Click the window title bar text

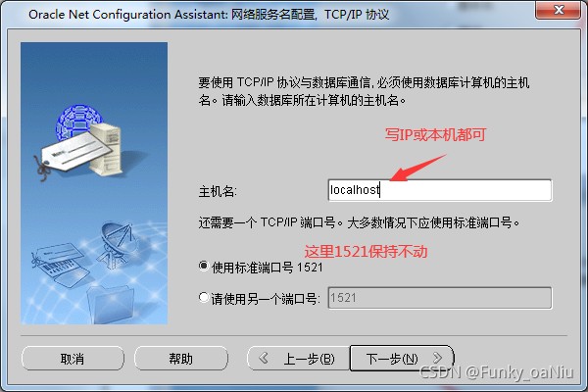[209, 15]
